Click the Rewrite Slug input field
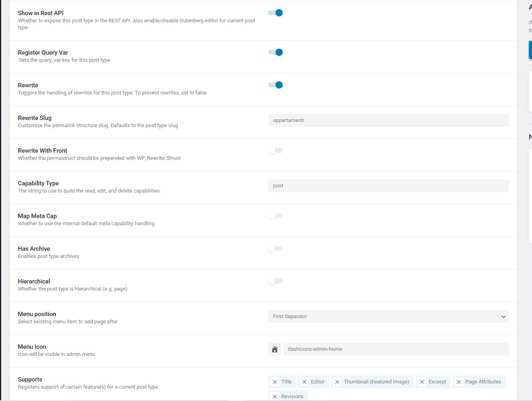 tap(388, 120)
